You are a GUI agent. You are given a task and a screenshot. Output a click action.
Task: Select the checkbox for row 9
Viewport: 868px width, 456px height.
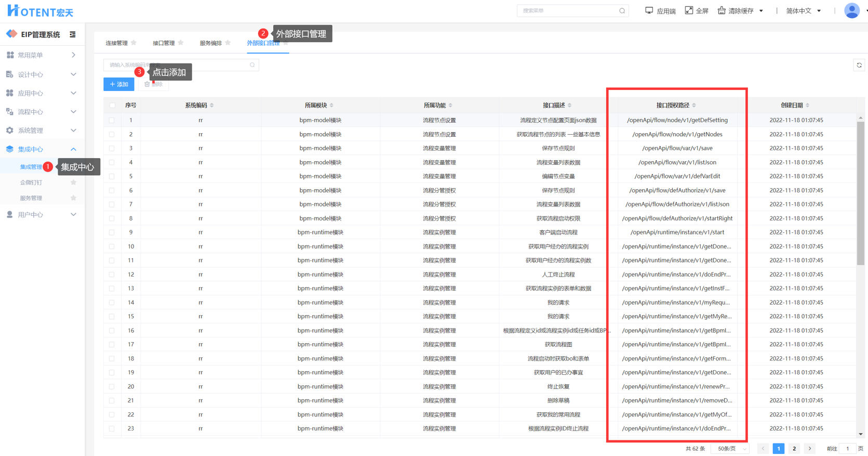(112, 232)
